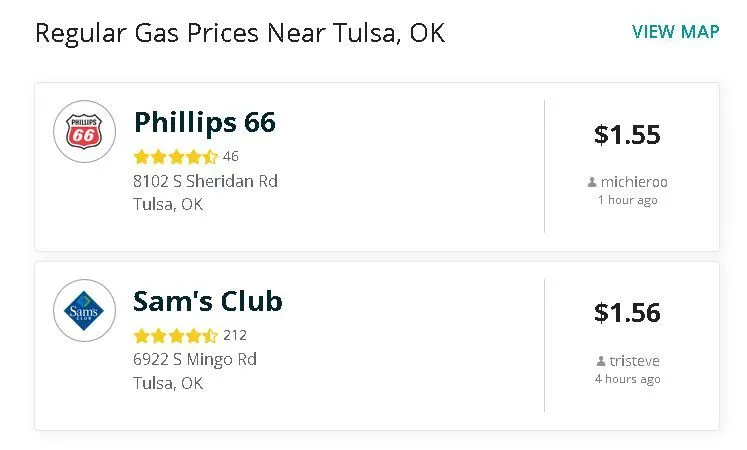Click the Sam's Club logo icon
Image resolution: width=747 pixels, height=450 pixels.
[x=84, y=310]
